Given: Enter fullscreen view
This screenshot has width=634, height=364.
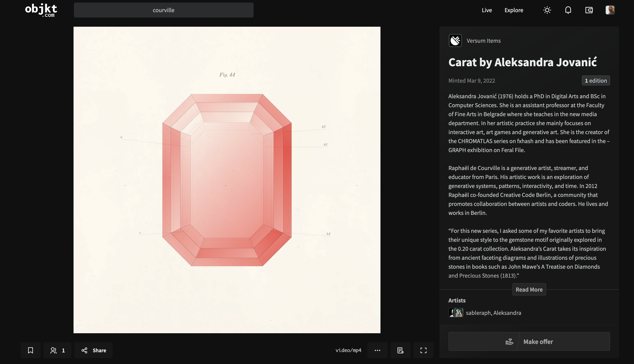Looking at the screenshot, I should click(x=423, y=350).
